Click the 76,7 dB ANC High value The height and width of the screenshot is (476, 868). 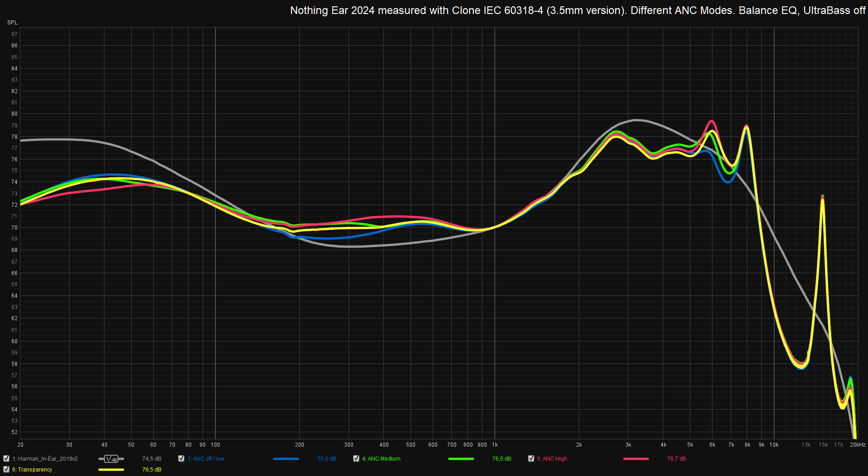click(x=677, y=459)
